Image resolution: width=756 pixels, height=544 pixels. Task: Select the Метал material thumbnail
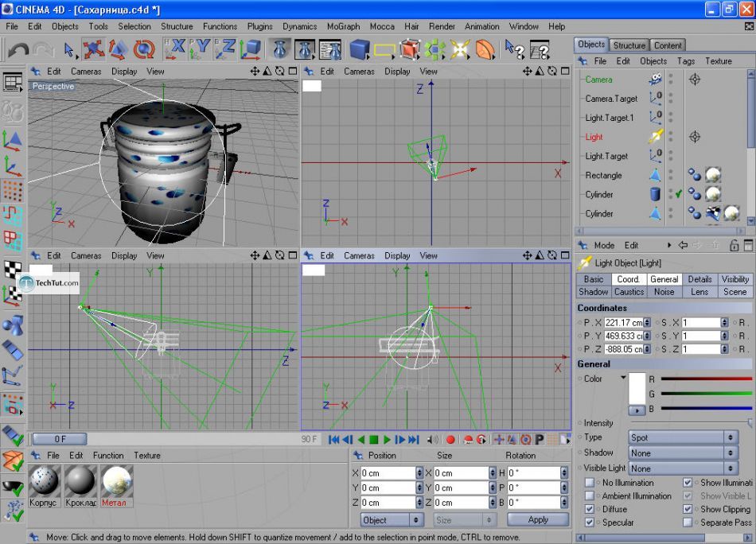(x=117, y=480)
